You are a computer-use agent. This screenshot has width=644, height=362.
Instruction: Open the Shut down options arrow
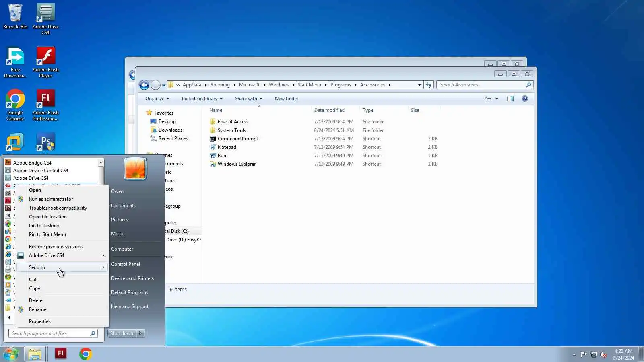click(140, 333)
